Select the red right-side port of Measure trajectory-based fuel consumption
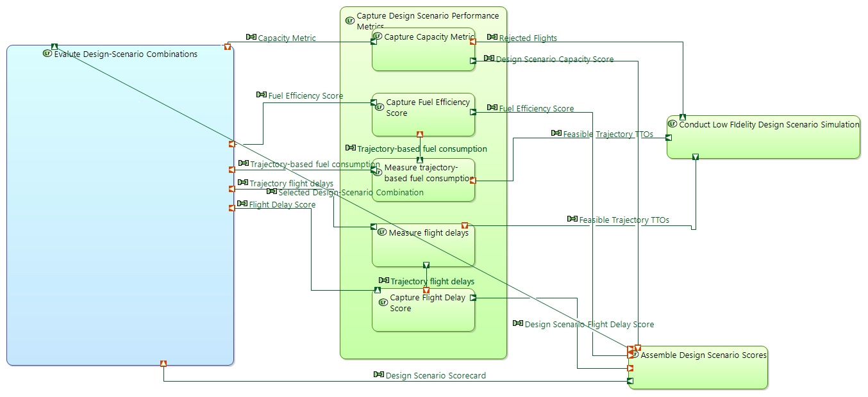Viewport: 868px width, 397px height. pos(473,181)
